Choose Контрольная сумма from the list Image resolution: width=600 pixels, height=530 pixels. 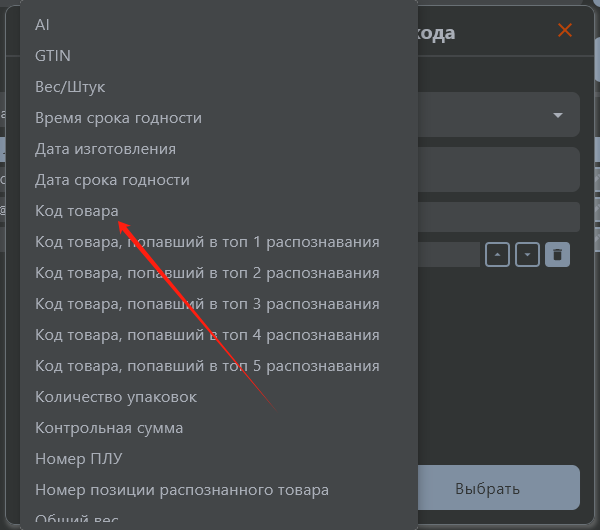click(109, 428)
